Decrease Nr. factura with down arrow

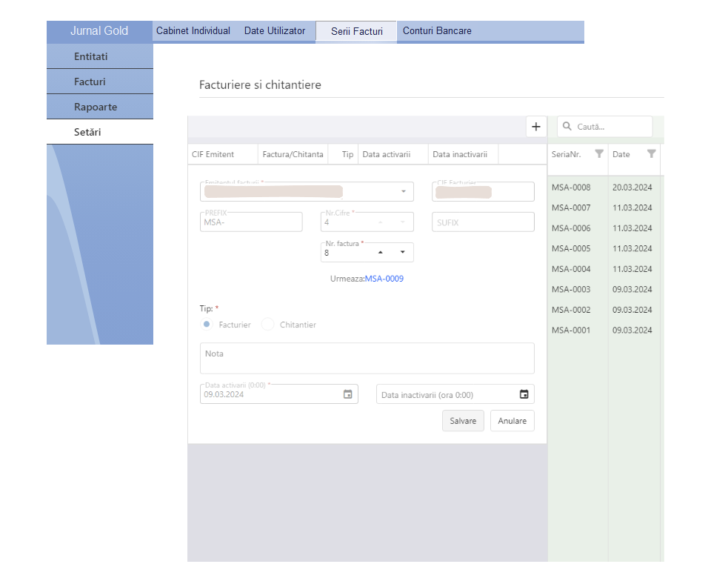pyautogui.click(x=403, y=252)
